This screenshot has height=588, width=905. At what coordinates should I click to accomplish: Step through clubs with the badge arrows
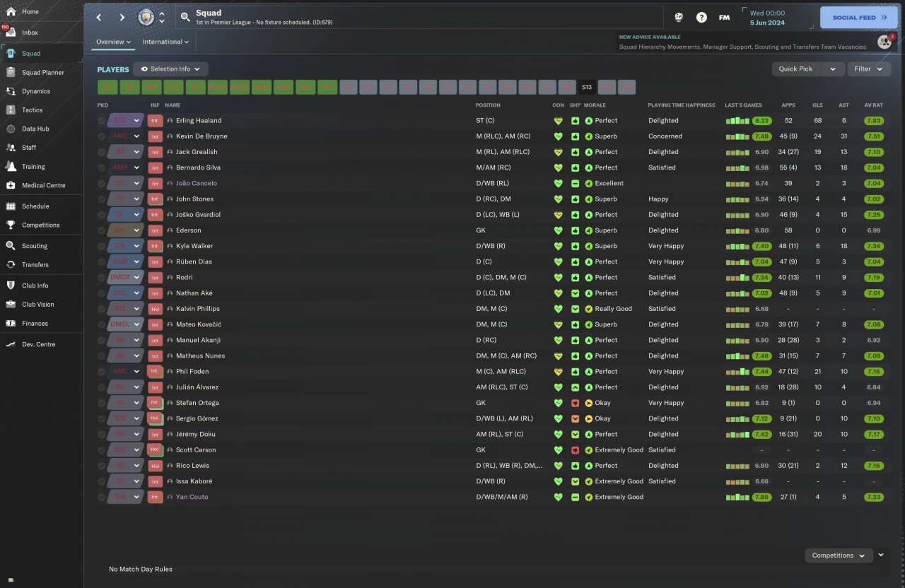tap(162, 17)
